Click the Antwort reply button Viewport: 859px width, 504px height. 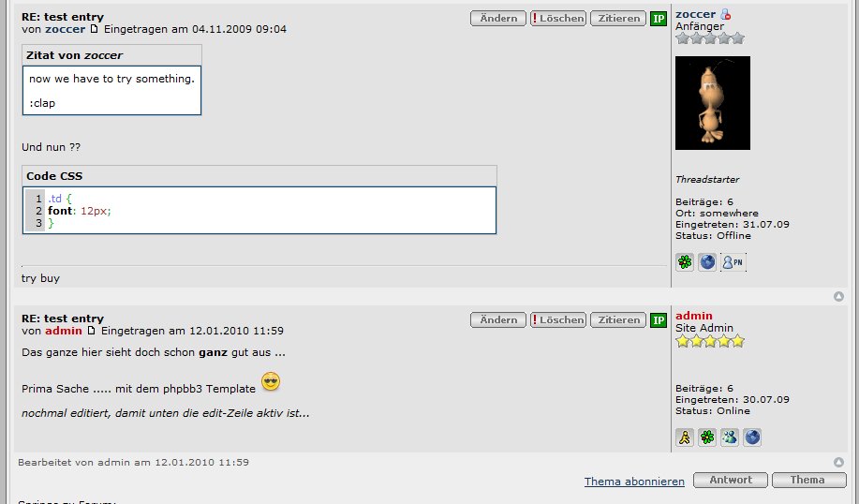[x=731, y=480]
